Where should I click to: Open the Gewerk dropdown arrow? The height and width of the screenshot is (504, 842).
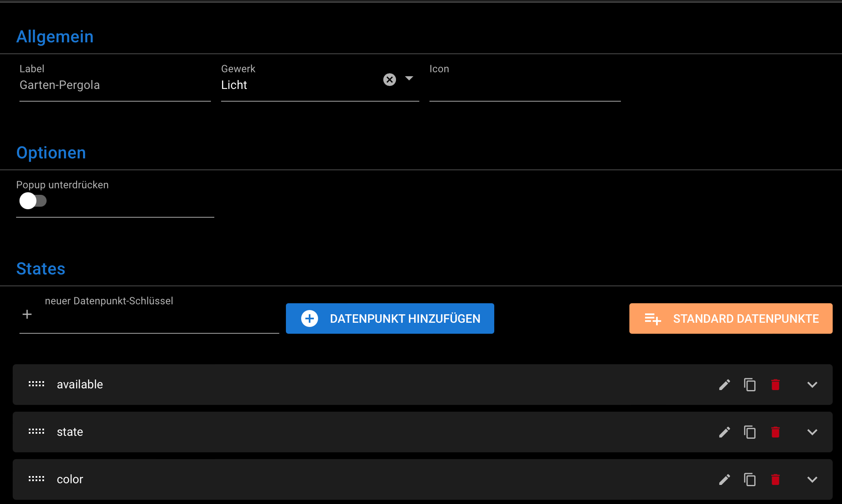point(409,78)
